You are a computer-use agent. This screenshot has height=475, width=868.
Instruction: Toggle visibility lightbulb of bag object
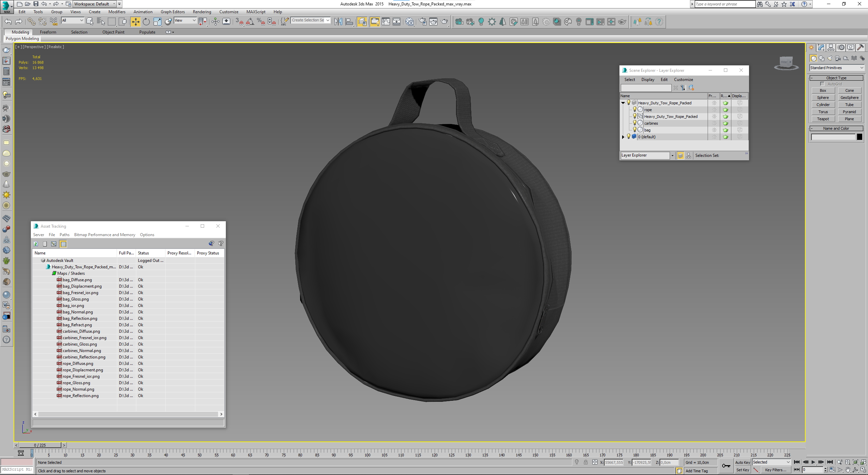click(635, 130)
